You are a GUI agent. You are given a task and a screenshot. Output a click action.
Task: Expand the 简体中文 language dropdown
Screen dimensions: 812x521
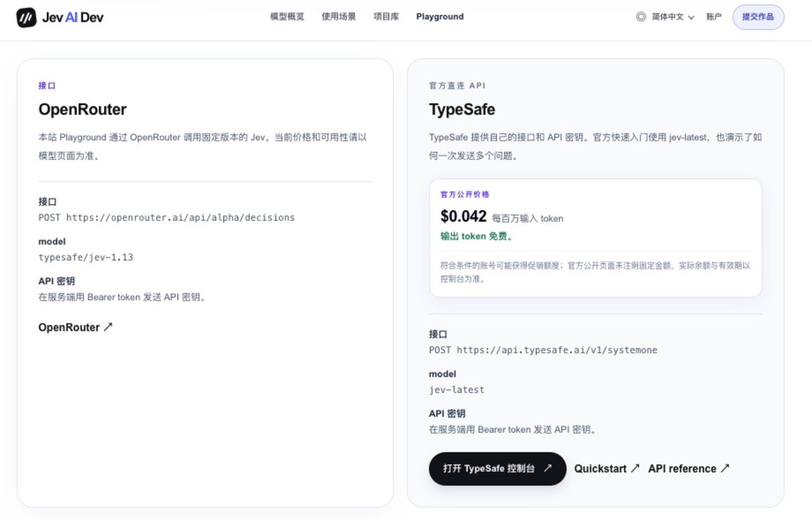(665, 16)
